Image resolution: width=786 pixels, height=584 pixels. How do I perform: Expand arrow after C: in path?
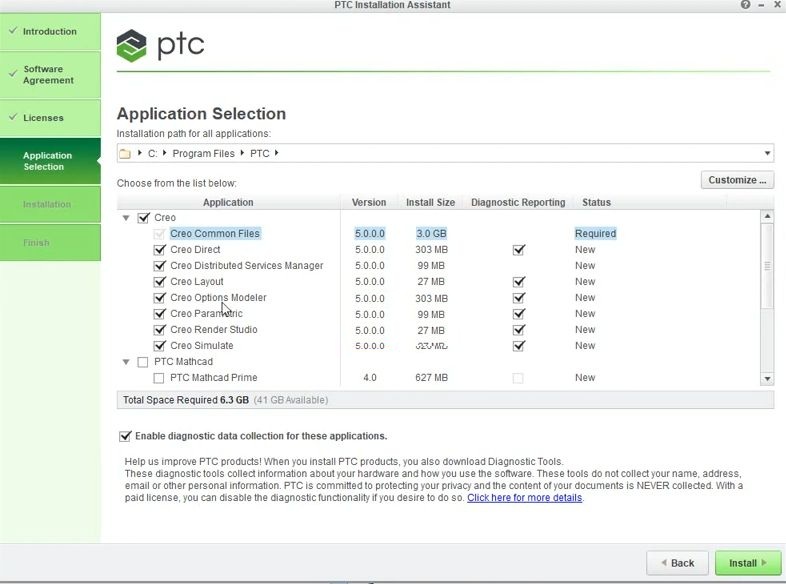tap(164, 153)
